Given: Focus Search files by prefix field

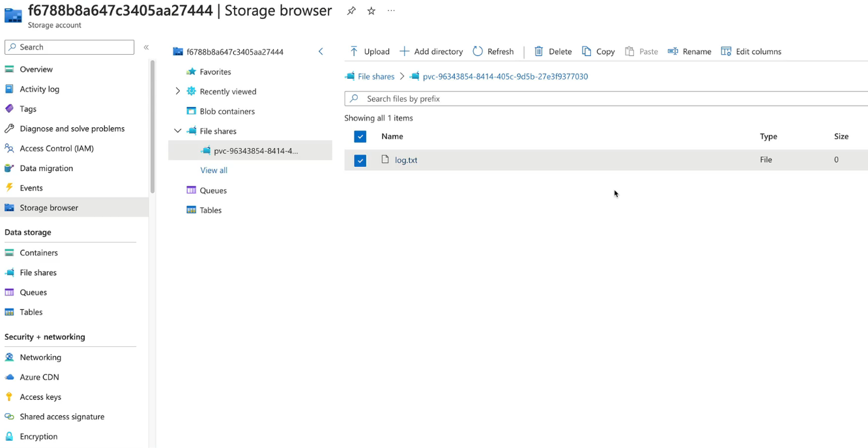Looking at the screenshot, I should 606,98.
